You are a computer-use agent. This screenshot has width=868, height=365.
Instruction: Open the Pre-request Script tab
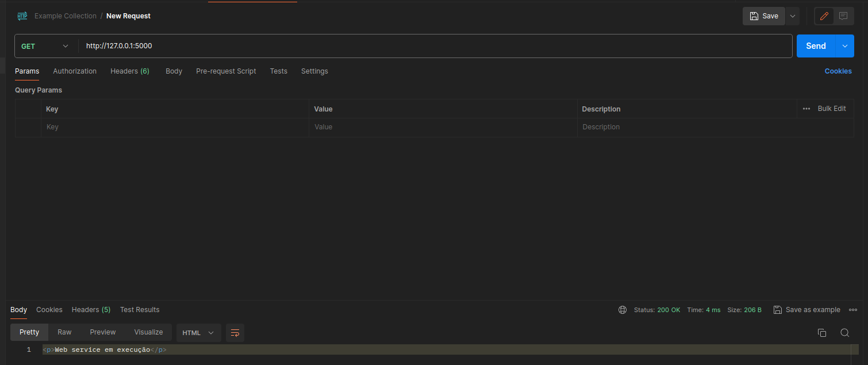point(226,71)
